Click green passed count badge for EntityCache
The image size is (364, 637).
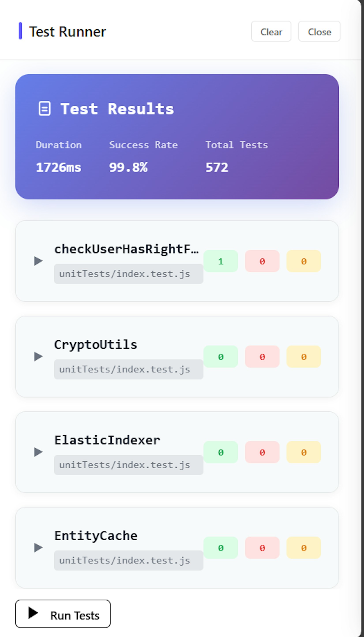point(221,548)
